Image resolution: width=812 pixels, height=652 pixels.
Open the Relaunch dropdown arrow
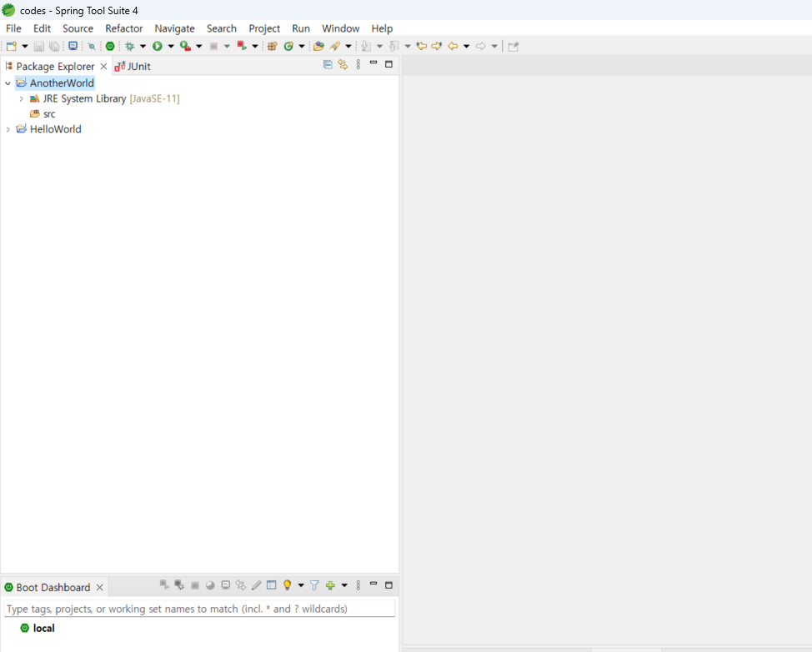(x=255, y=46)
